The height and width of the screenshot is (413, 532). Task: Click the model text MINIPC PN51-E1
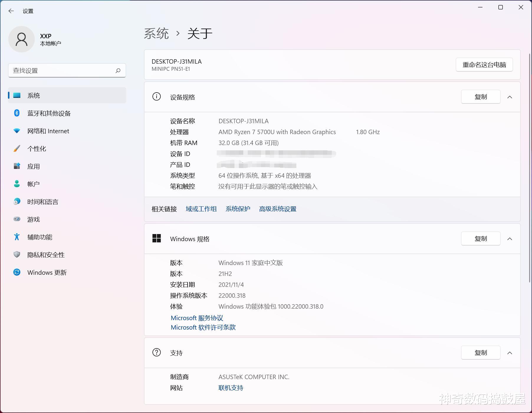pyautogui.click(x=171, y=69)
